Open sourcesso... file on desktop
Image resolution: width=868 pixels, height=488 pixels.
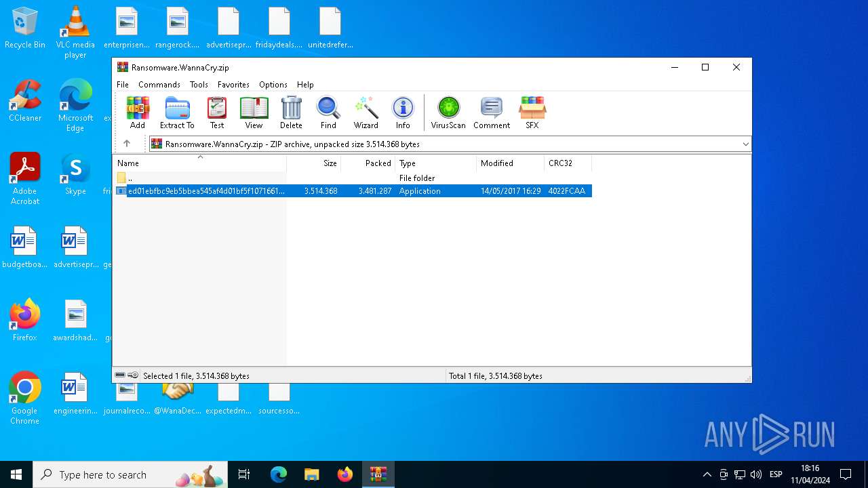(279, 399)
